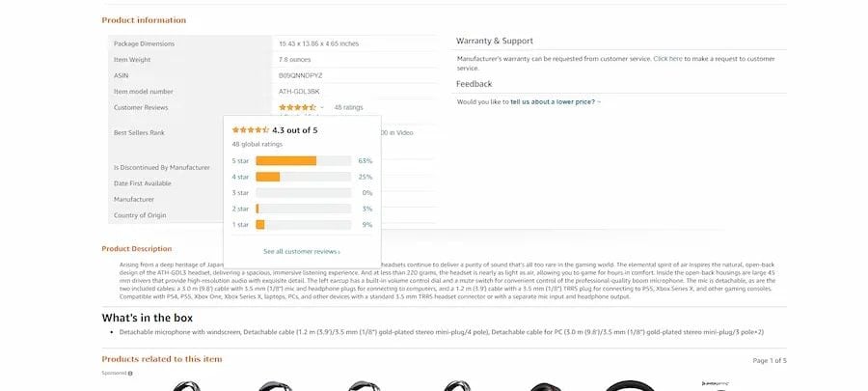
Task: Click the Sponsored info icon
Action: pyautogui.click(x=130, y=374)
